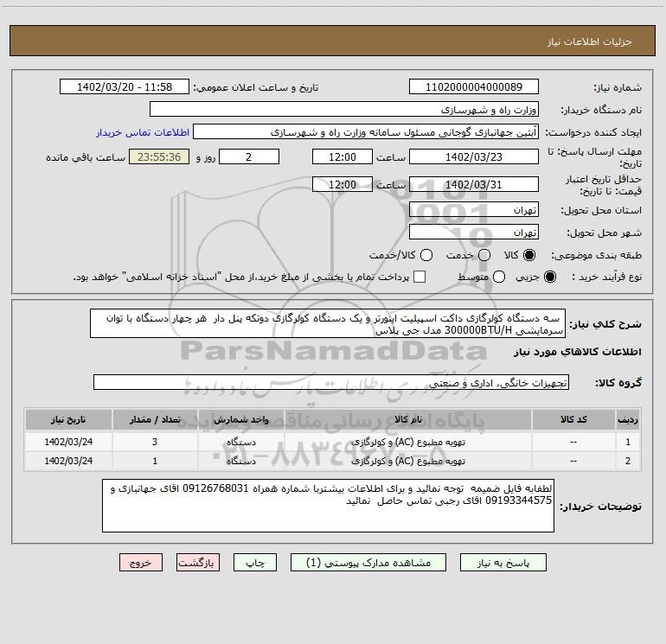Toggle the اسناد خزانه اسلامی payment checkbox
The height and width of the screenshot is (644, 666).
pyautogui.click(x=419, y=277)
